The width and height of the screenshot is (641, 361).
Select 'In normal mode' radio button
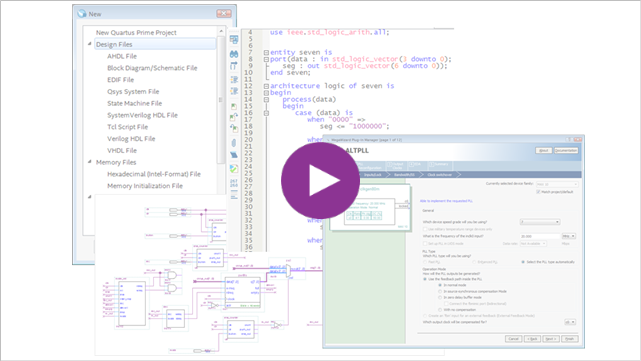pyautogui.click(x=440, y=285)
